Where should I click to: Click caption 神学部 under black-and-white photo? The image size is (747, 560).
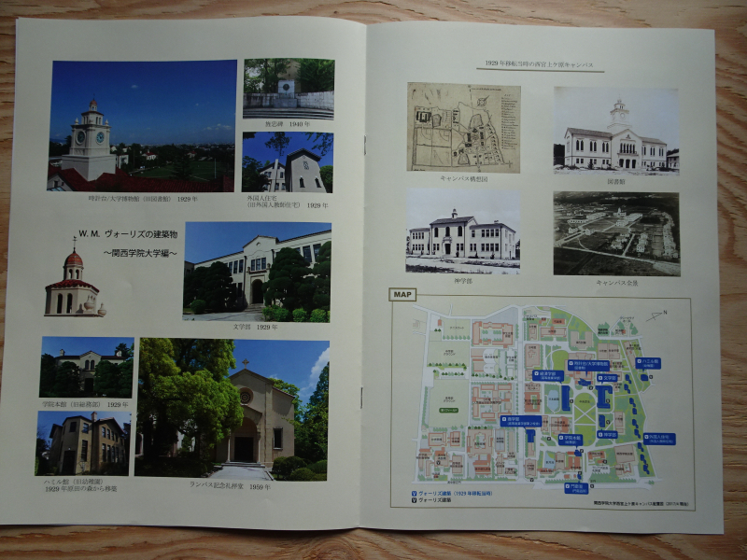(x=463, y=282)
